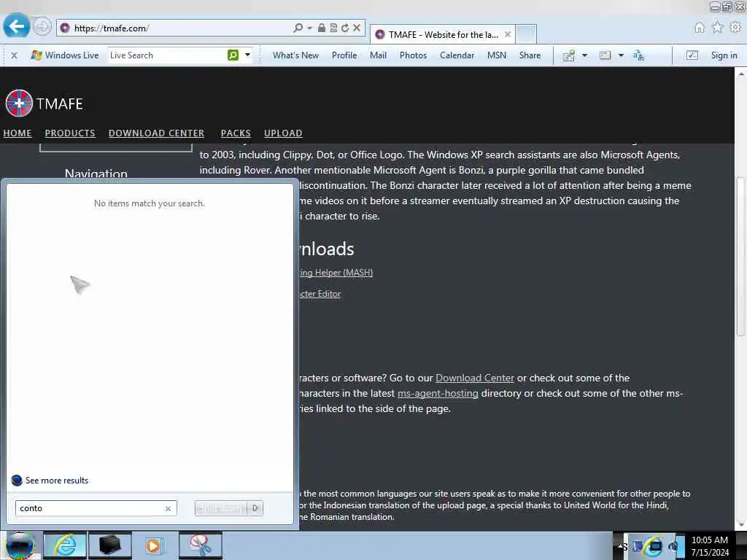Viewport: 747px width, 560px height.
Task: Open the PRODUCTS nav link
Action: [x=70, y=133]
